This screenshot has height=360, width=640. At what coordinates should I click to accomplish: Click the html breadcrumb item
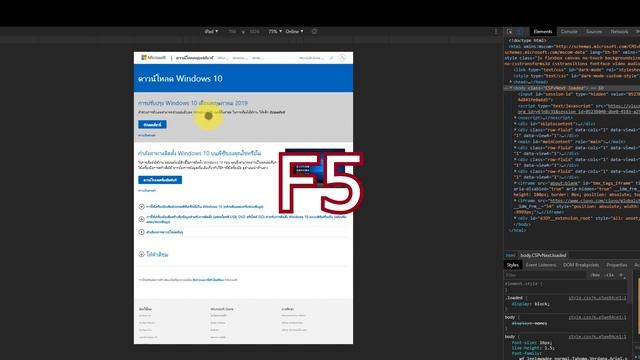510,255
